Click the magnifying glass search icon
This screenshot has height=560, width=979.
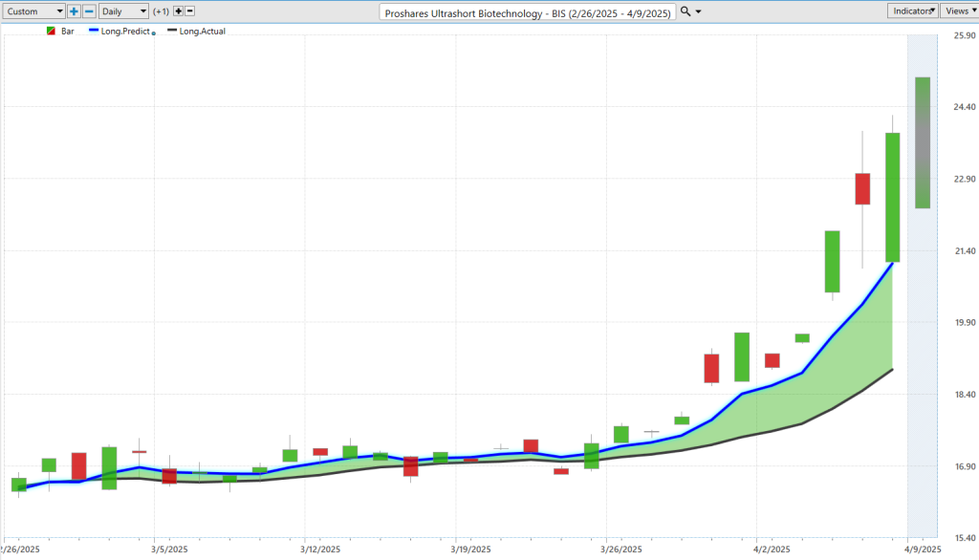(x=685, y=11)
